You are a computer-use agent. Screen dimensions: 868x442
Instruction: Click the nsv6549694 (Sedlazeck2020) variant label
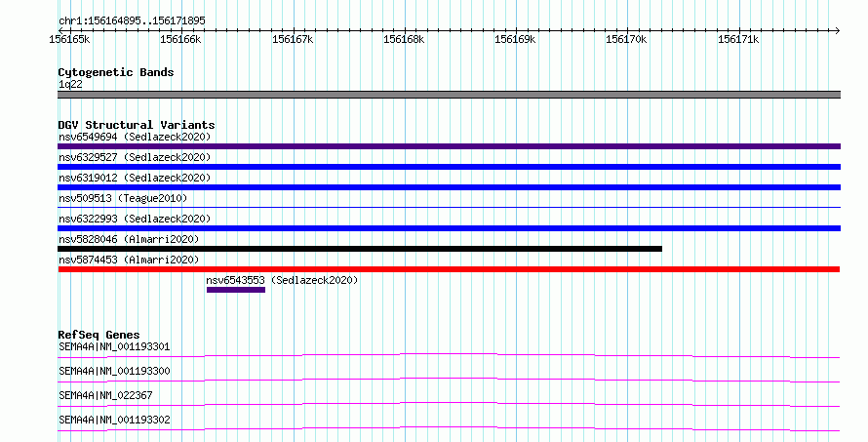click(x=135, y=137)
